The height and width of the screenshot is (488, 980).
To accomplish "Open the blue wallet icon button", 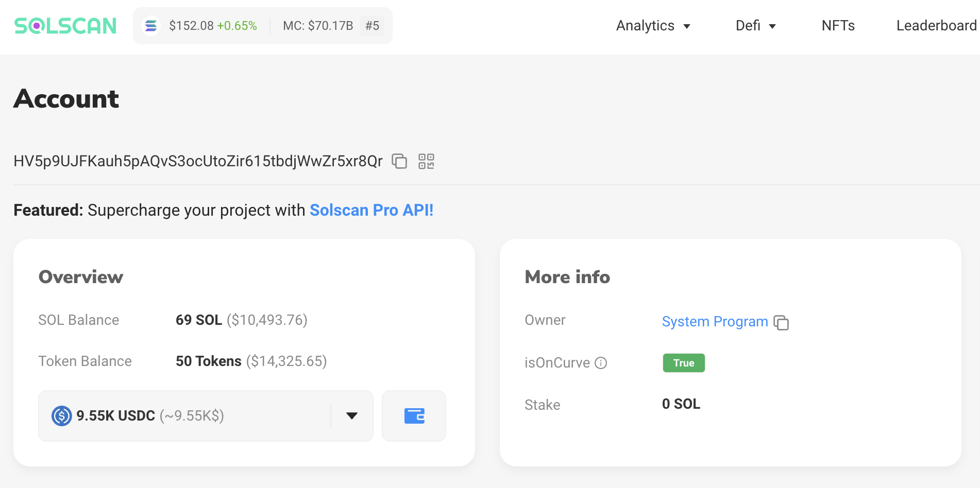I will pos(414,416).
